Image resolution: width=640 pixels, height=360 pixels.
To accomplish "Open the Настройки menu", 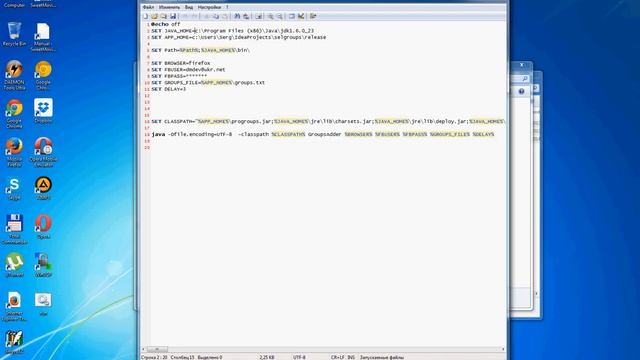I will [x=209, y=7].
